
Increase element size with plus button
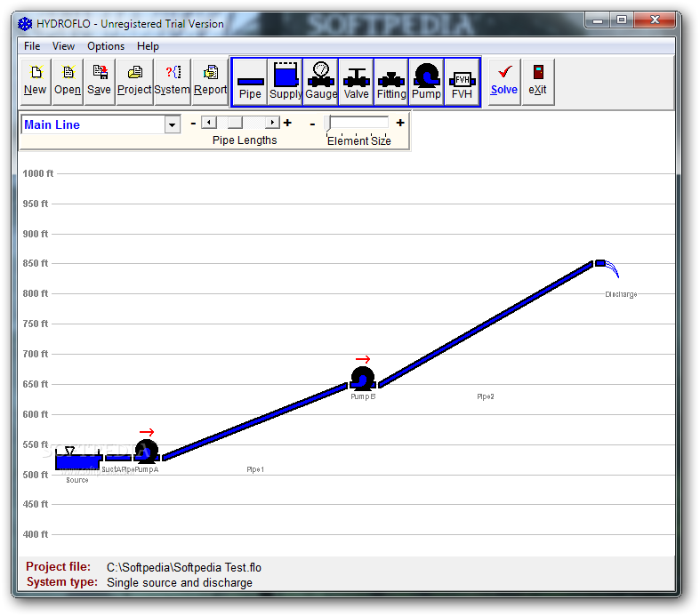pyautogui.click(x=400, y=123)
